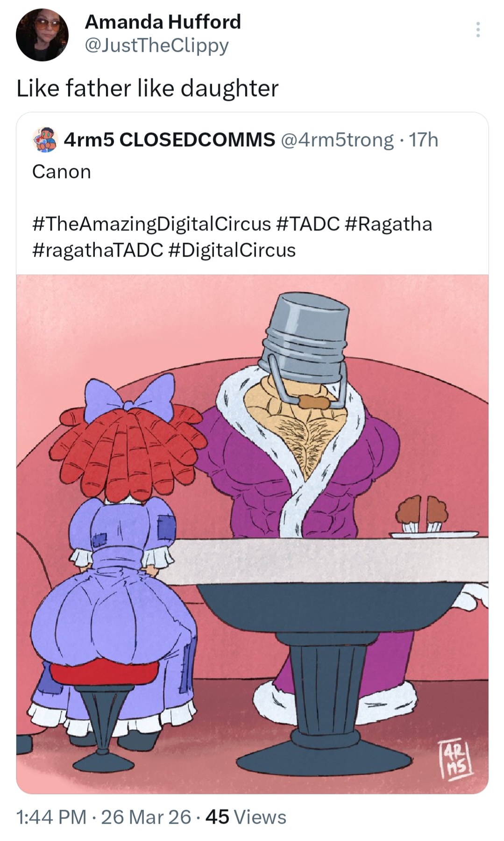Click the 17h timestamp on quoted post

point(424,140)
